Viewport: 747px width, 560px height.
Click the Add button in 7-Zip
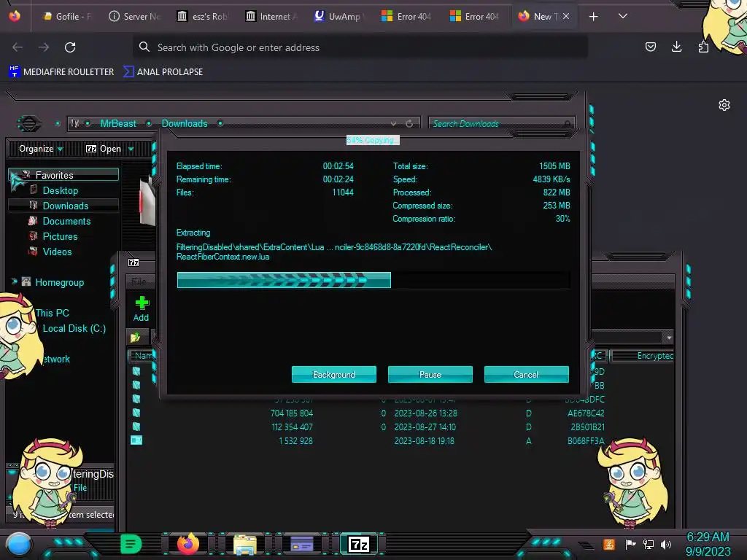[x=141, y=308]
